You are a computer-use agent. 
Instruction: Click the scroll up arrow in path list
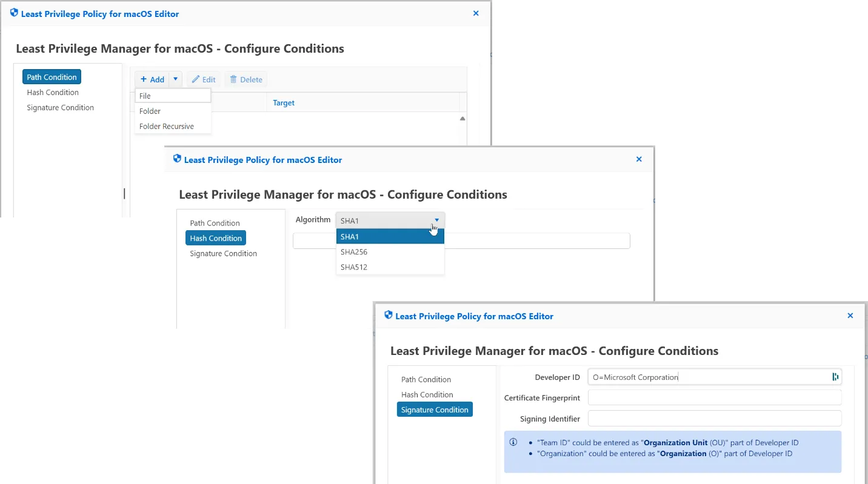(x=462, y=119)
